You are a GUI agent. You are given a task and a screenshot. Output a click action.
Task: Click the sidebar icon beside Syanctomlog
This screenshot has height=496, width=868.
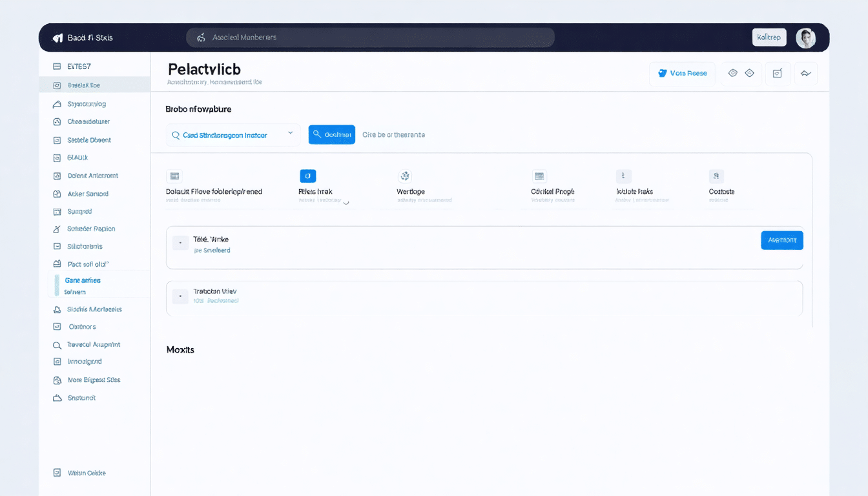click(x=57, y=104)
